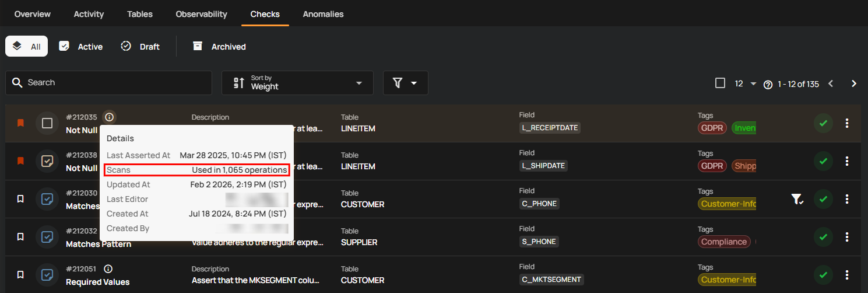Image resolution: width=868 pixels, height=293 pixels.
Task: Show All checks filter
Action: (x=27, y=46)
